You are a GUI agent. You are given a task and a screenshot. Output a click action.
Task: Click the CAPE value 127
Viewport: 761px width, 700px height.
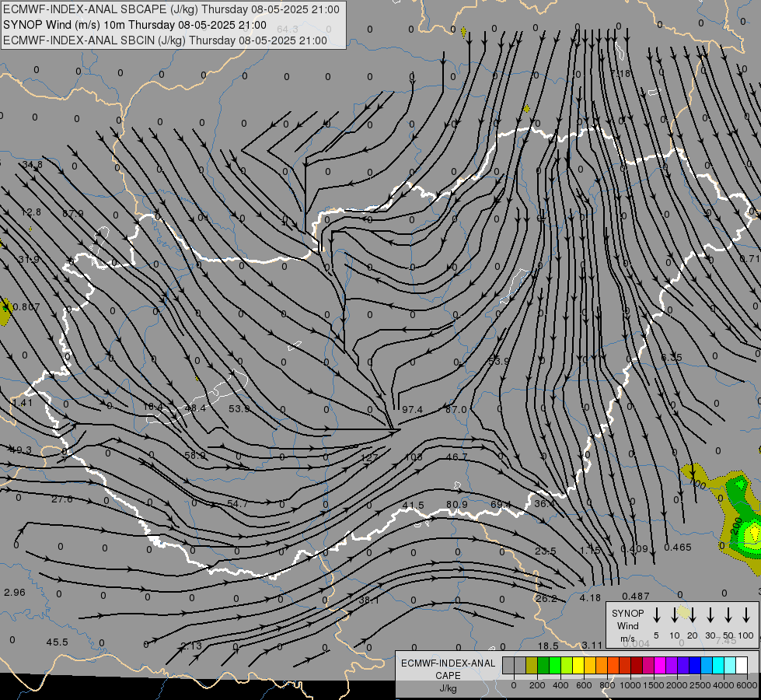(x=369, y=457)
